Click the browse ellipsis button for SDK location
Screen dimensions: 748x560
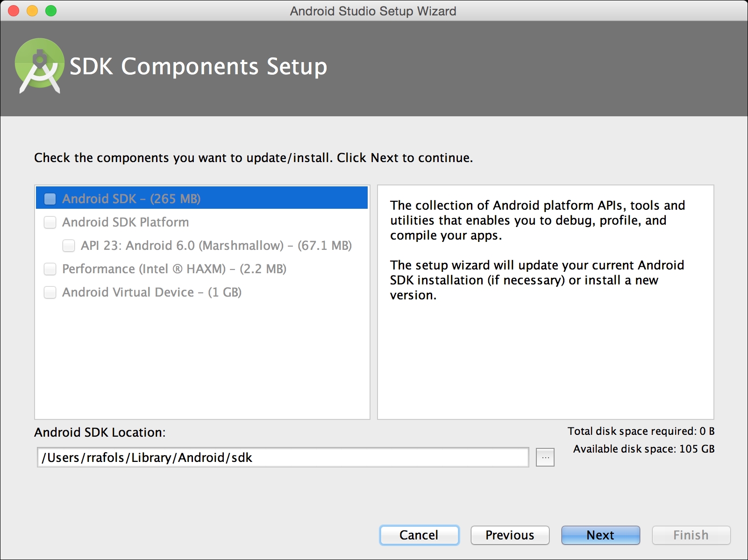click(545, 458)
